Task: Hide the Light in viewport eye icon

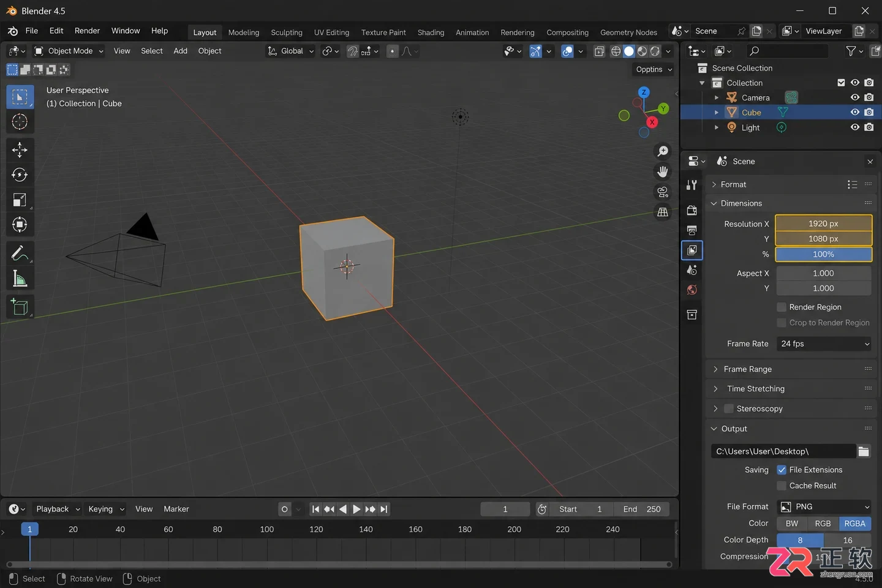Action: click(x=855, y=127)
